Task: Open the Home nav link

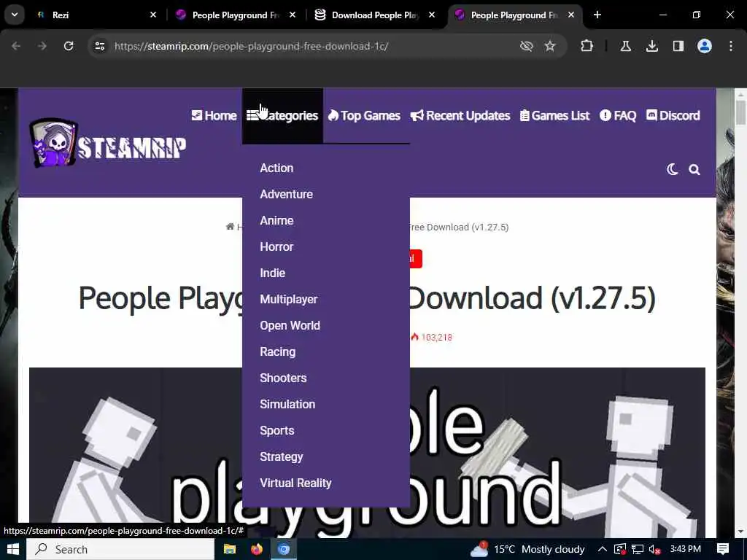Action: click(214, 116)
